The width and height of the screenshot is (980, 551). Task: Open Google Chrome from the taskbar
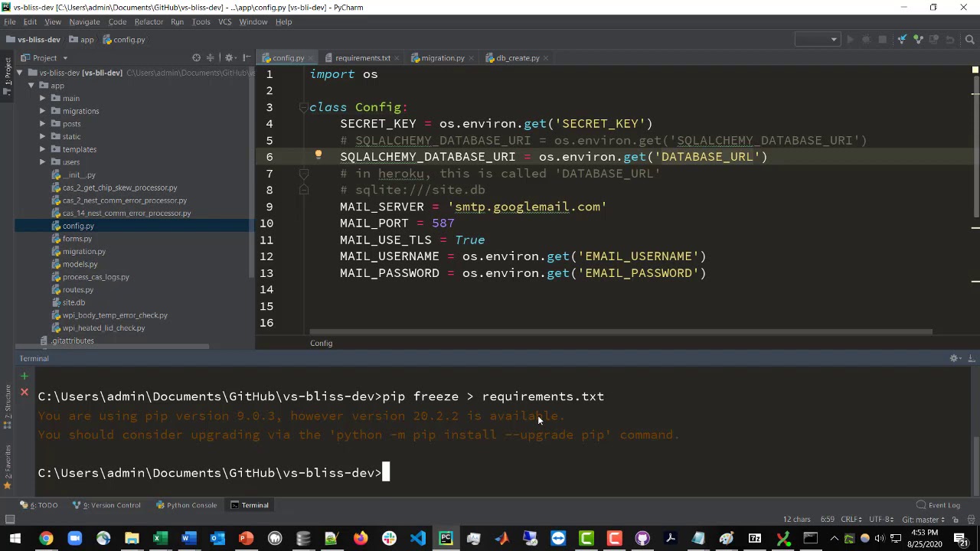tap(46, 539)
